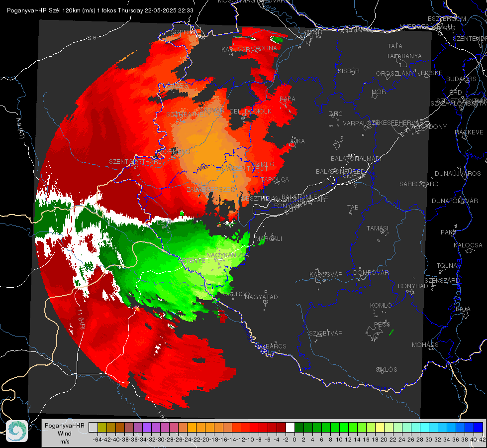Click the 'TATA' city label

click(x=395, y=46)
